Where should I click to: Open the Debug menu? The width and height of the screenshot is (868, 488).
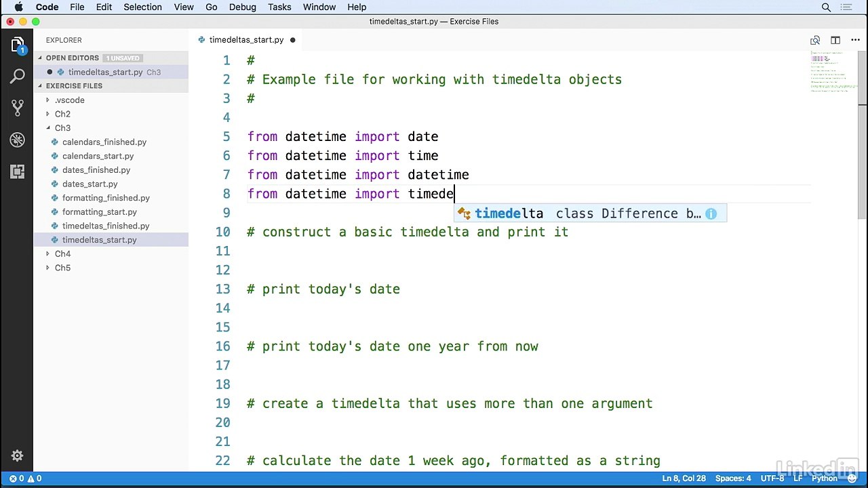tap(242, 7)
